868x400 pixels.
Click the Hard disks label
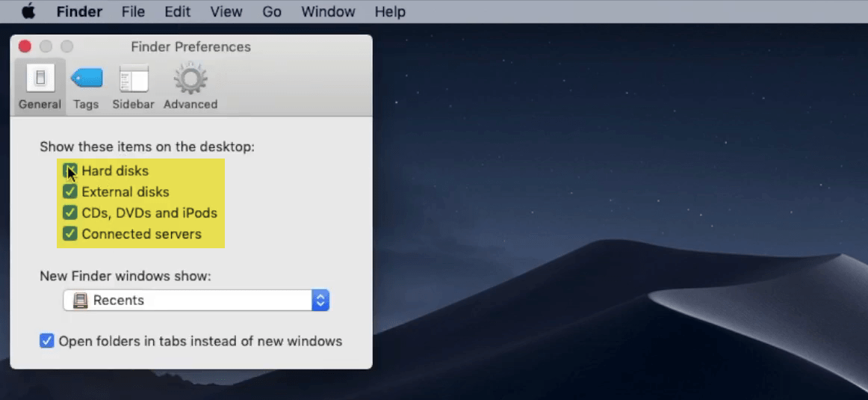115,171
